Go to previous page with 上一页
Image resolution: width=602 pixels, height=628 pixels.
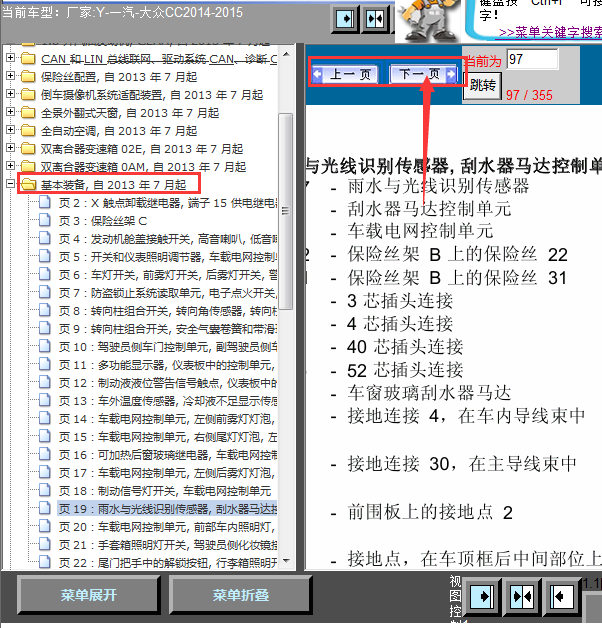coord(345,74)
